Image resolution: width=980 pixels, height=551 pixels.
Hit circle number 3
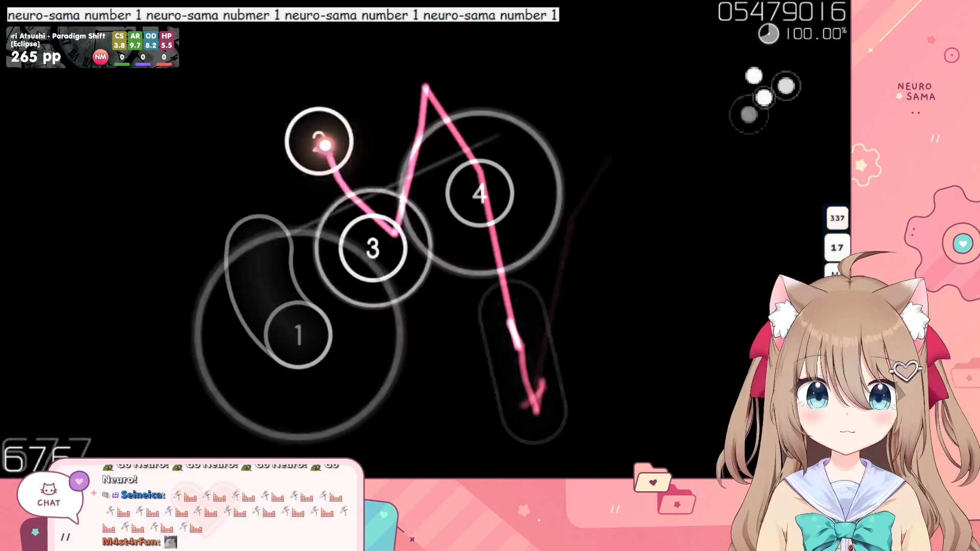pos(373,248)
